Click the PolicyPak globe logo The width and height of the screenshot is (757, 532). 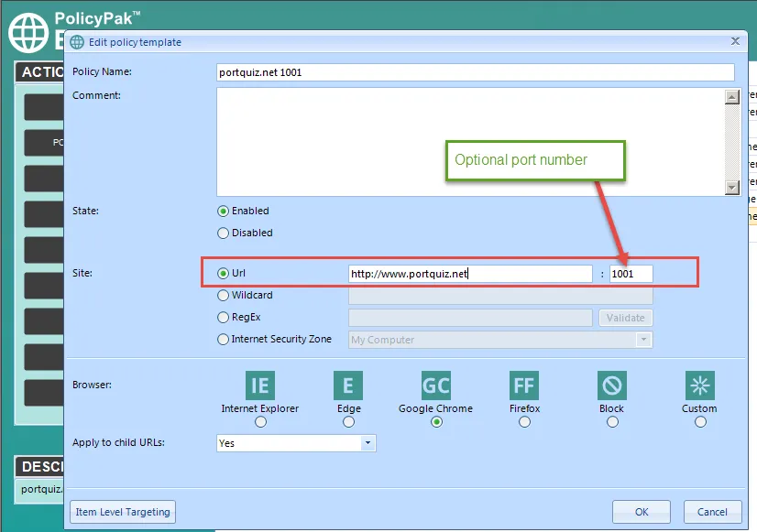coord(28,33)
